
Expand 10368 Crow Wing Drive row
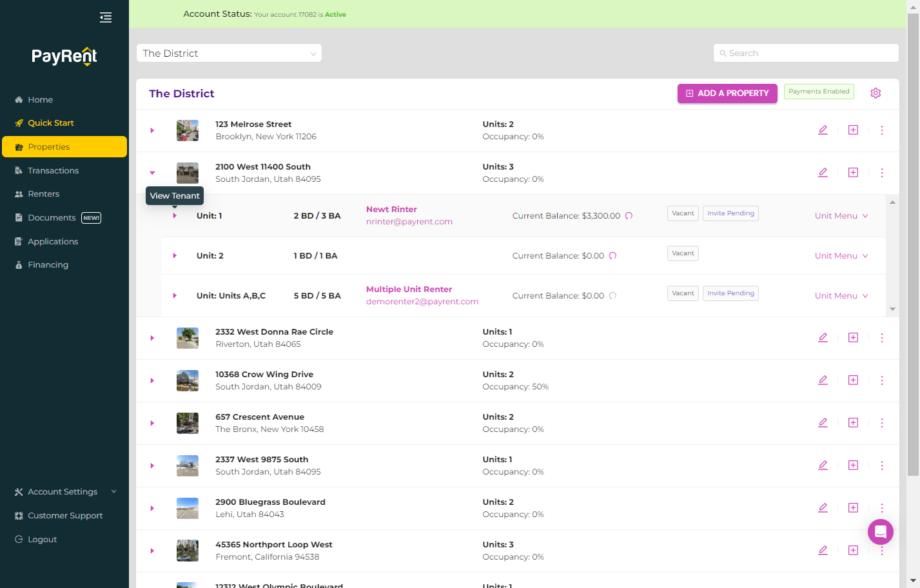point(152,380)
